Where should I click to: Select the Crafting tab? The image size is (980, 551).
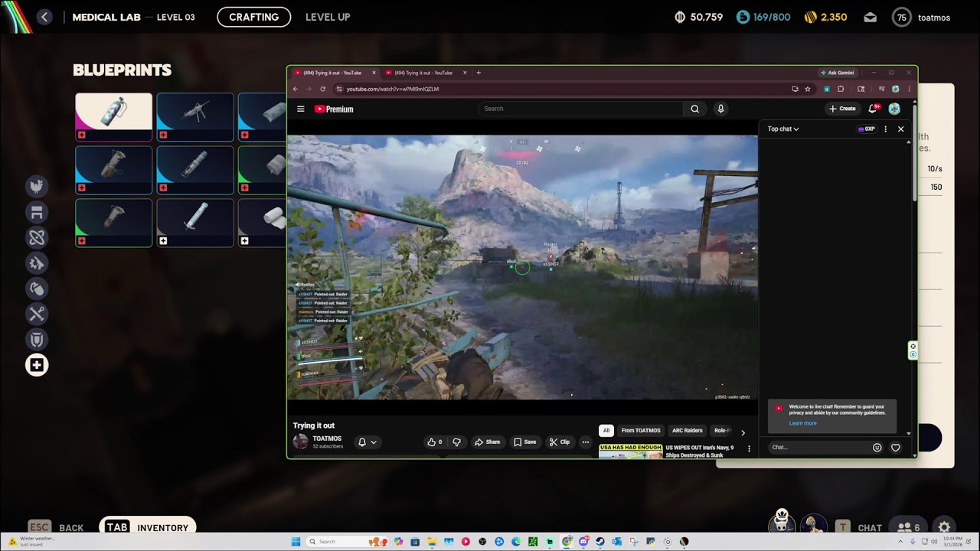[x=254, y=17]
